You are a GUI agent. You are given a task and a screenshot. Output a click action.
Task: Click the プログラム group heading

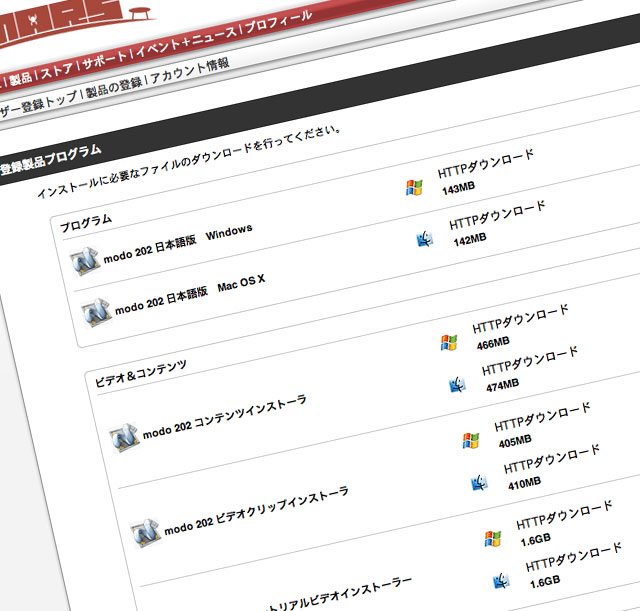click(x=86, y=223)
